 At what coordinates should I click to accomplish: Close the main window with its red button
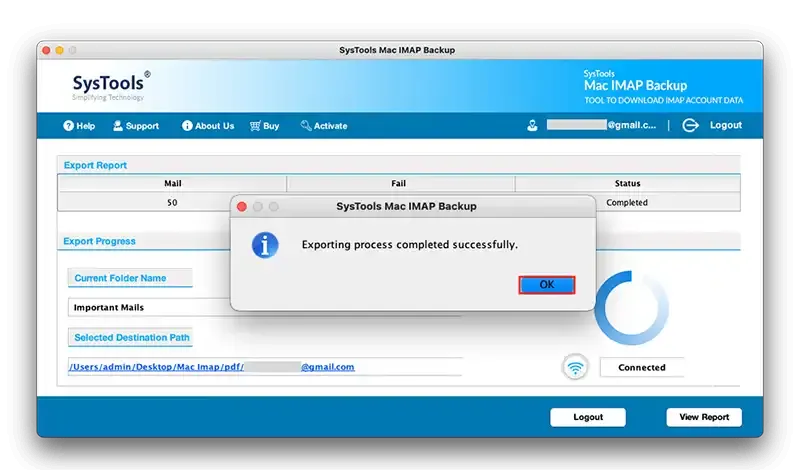46,50
